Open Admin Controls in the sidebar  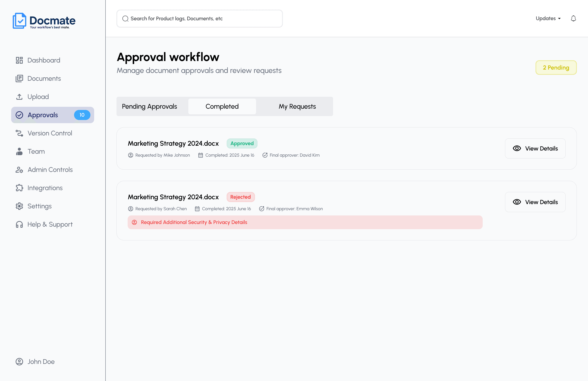pos(53,170)
